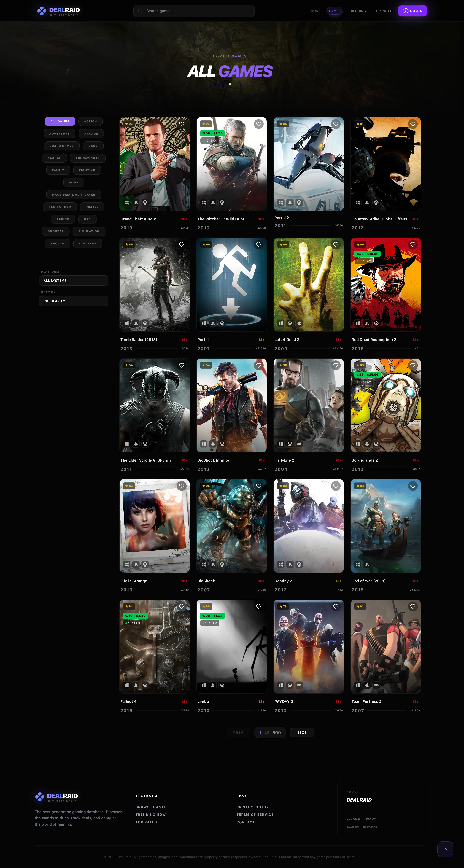This screenshot has height=868, width=464.
Task: Toggle the heart on Counter-Strike card
Action: pyautogui.click(x=413, y=124)
